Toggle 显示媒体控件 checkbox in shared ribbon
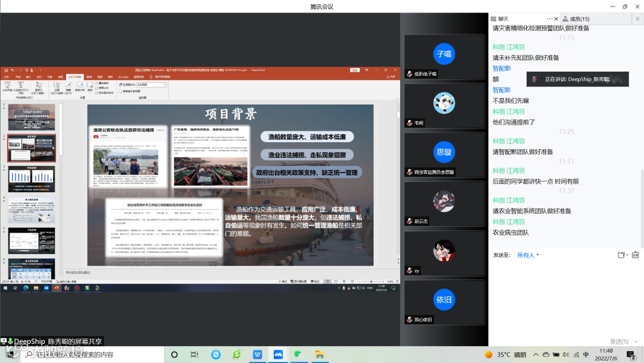This screenshot has width=644, height=363. tap(96, 93)
